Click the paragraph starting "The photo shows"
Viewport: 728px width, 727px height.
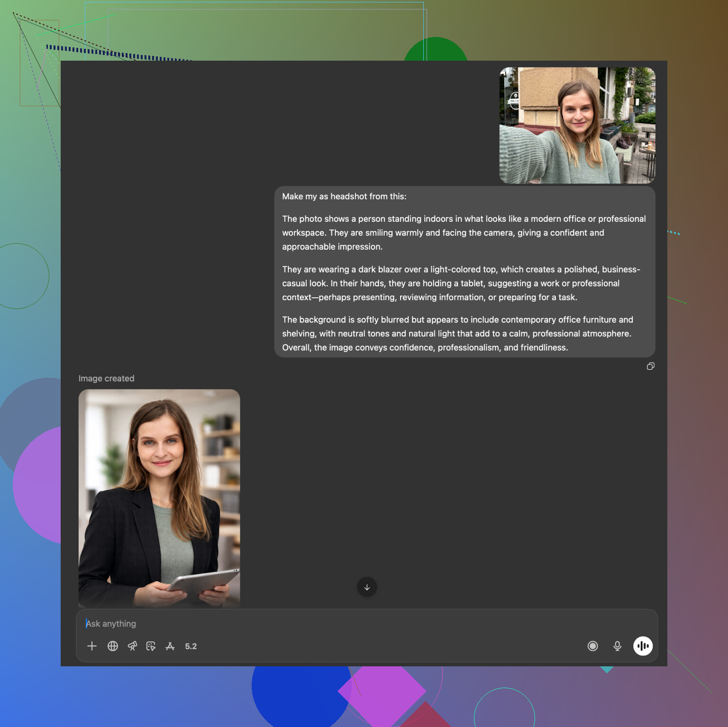click(x=464, y=233)
